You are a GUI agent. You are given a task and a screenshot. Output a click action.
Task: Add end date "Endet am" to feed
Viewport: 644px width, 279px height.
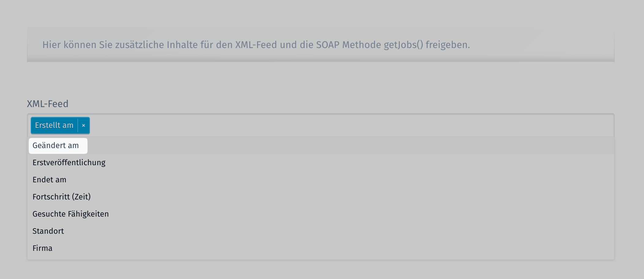pos(49,180)
